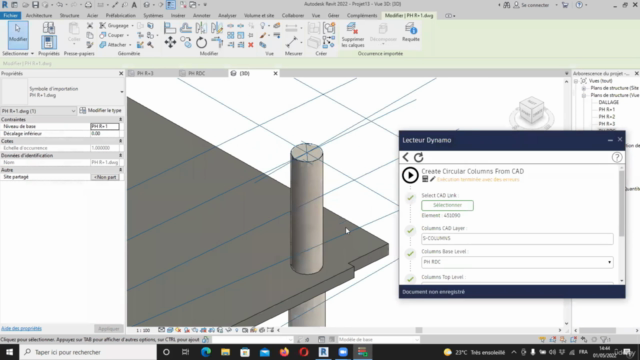Open the Insérer ribbon tab
This screenshot has height=360, width=640.
178,16
